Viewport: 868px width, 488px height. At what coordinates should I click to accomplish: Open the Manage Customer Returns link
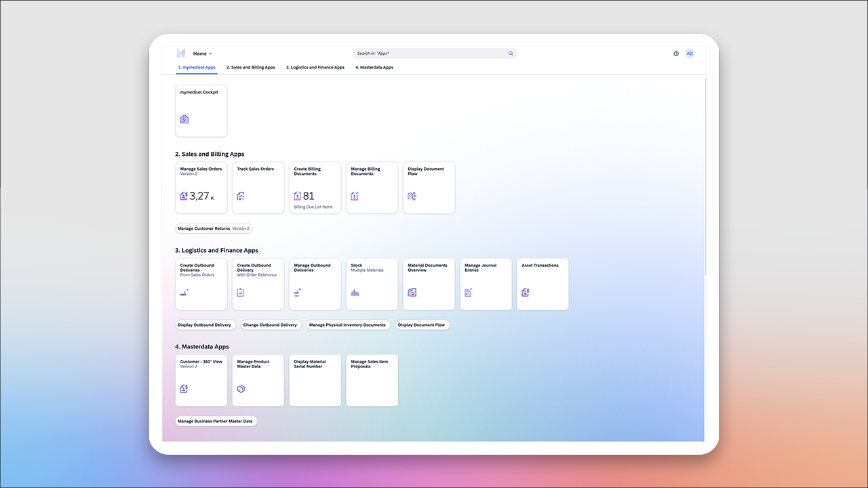(214, 229)
